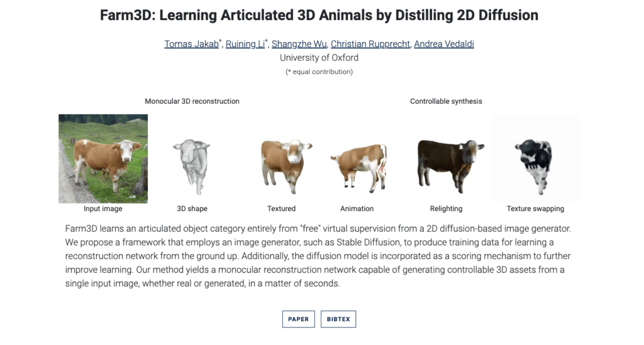Image resolution: width=644 pixels, height=345 pixels.
Task: Visit Shangzhe Wu's profile link
Action: [299, 44]
